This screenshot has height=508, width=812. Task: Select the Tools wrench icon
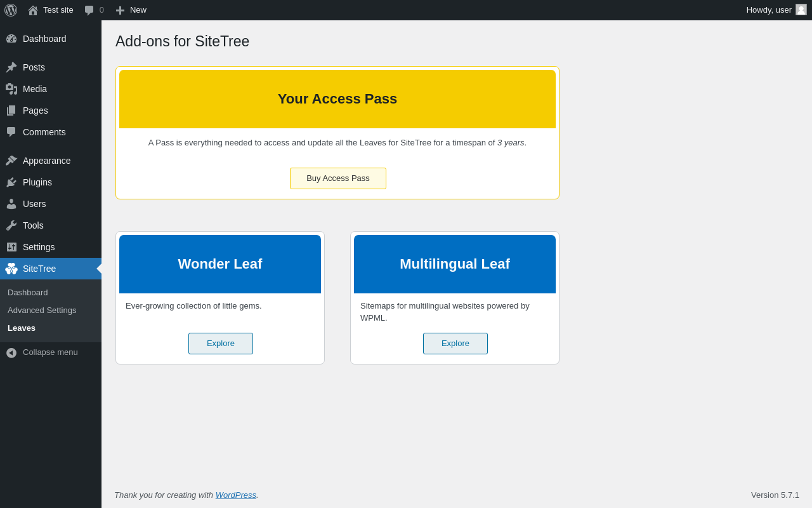[x=11, y=225]
